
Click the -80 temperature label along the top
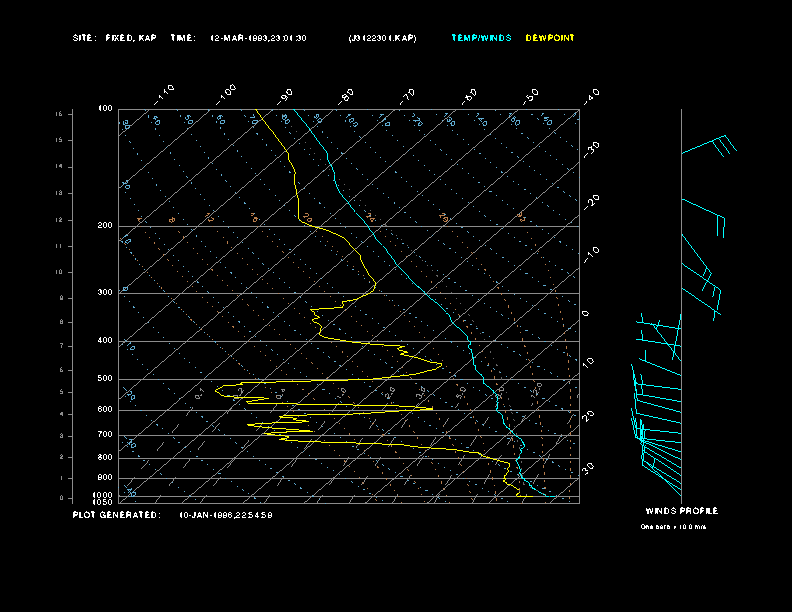pos(347,95)
